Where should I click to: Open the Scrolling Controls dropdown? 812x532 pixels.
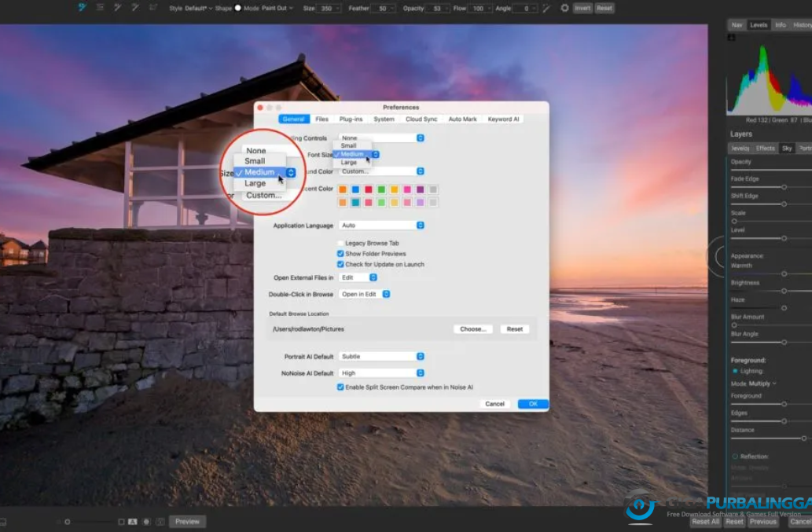382,138
